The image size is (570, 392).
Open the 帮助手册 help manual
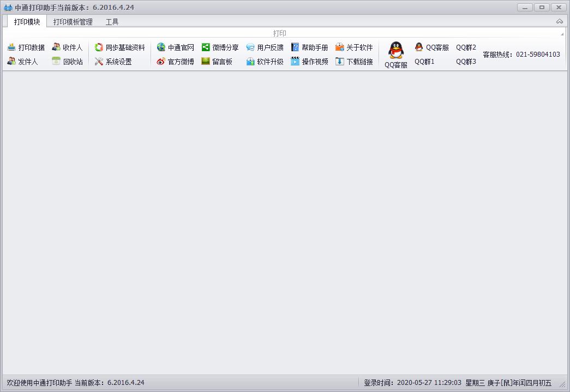(x=309, y=47)
